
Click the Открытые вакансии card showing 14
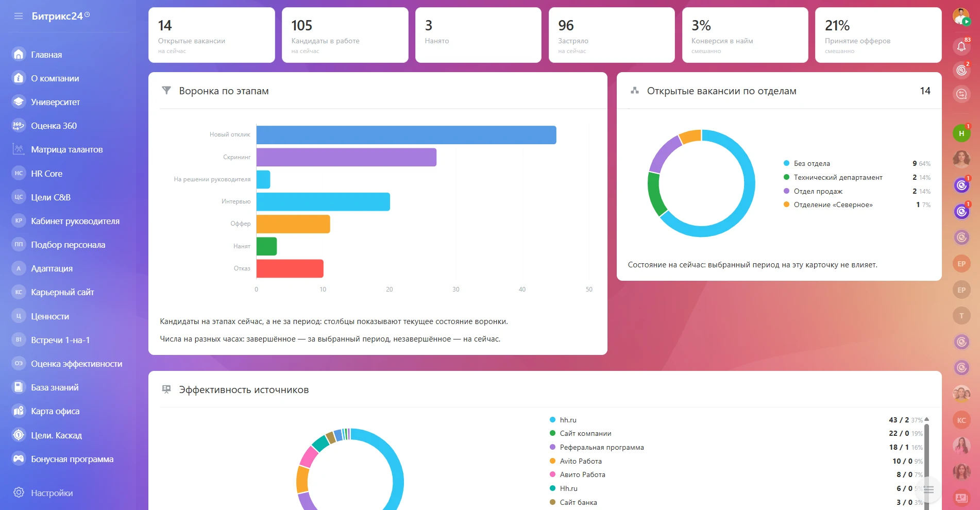pos(212,35)
